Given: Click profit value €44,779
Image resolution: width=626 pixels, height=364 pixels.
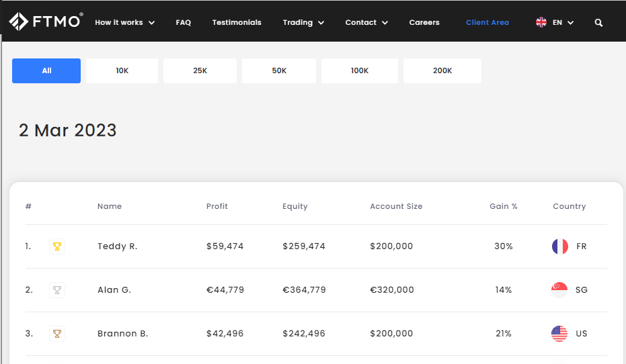Looking at the screenshot, I should pos(225,290).
